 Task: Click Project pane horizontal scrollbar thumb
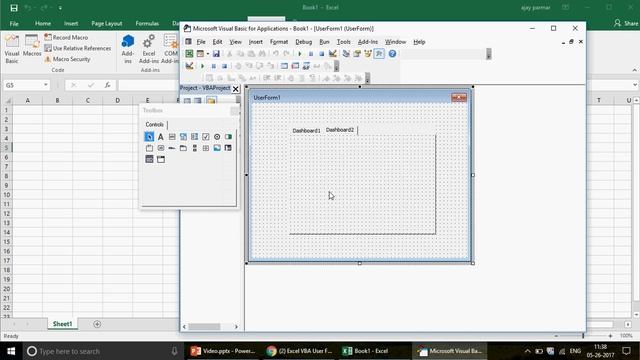click(204, 327)
